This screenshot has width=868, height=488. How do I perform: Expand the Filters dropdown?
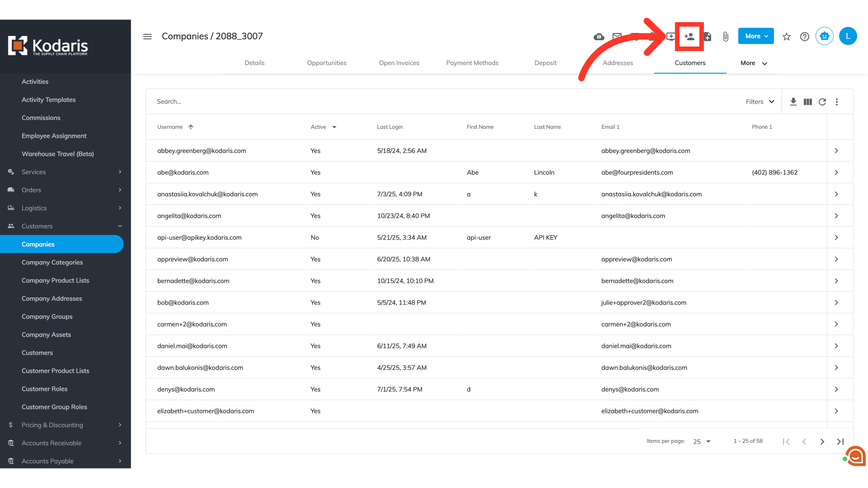point(760,102)
